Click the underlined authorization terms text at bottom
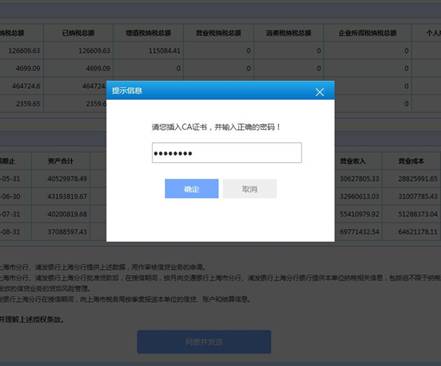Screen dimensions: 441x366 point(32,319)
